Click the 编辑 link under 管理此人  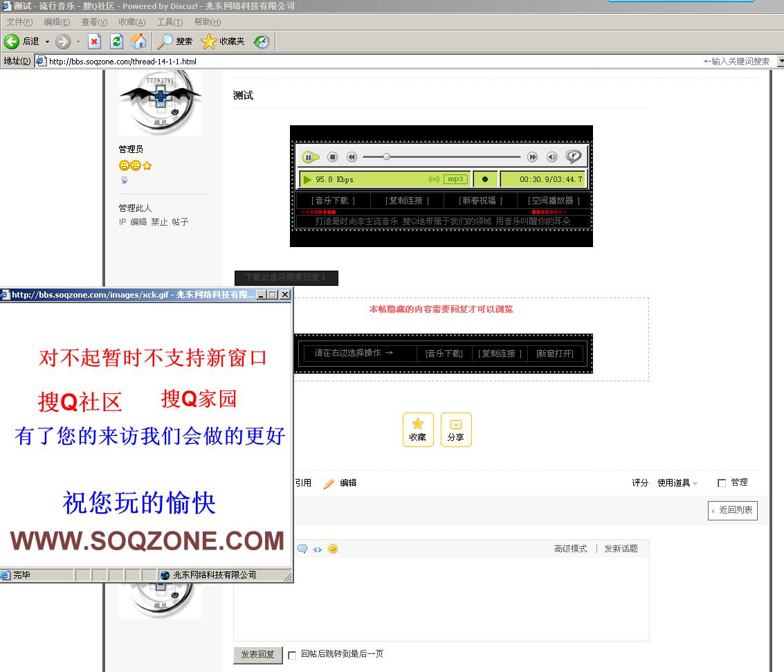coord(138,222)
